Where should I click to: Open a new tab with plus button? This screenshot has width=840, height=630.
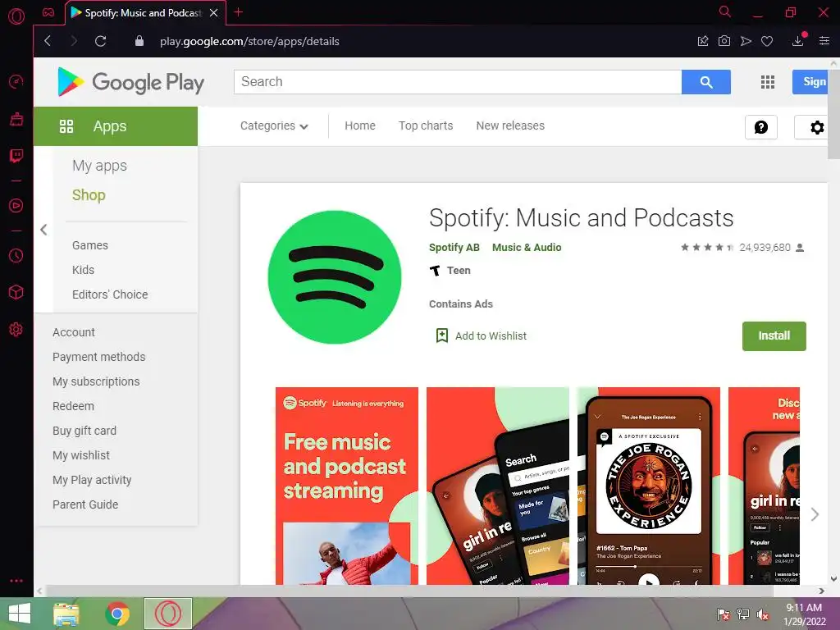(x=239, y=11)
